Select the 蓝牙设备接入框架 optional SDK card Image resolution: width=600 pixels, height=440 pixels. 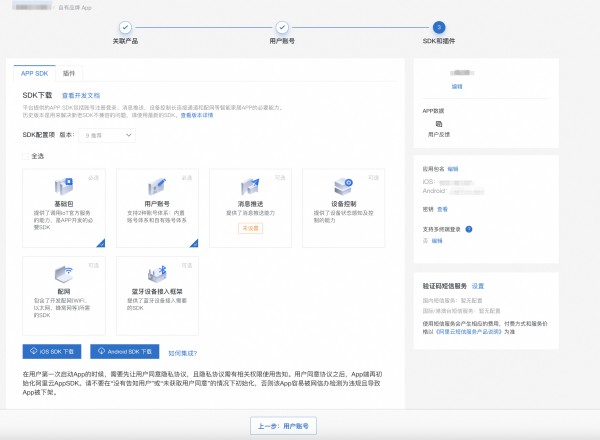pyautogui.click(x=157, y=296)
